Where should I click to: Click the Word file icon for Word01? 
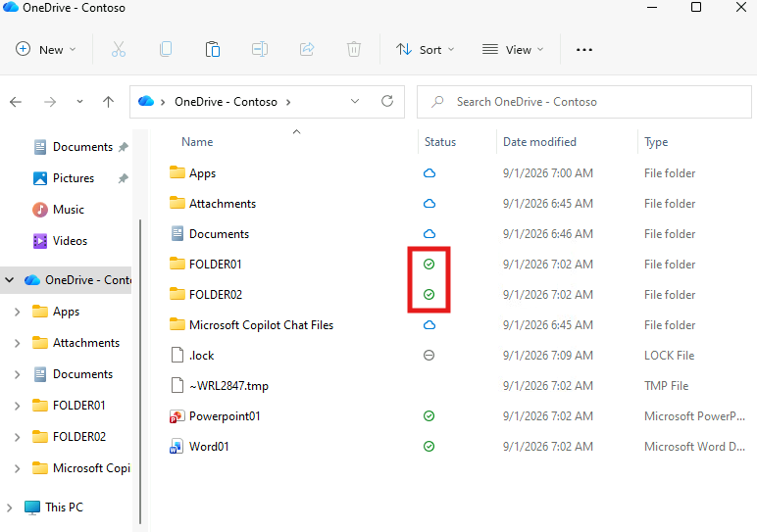[x=177, y=447]
